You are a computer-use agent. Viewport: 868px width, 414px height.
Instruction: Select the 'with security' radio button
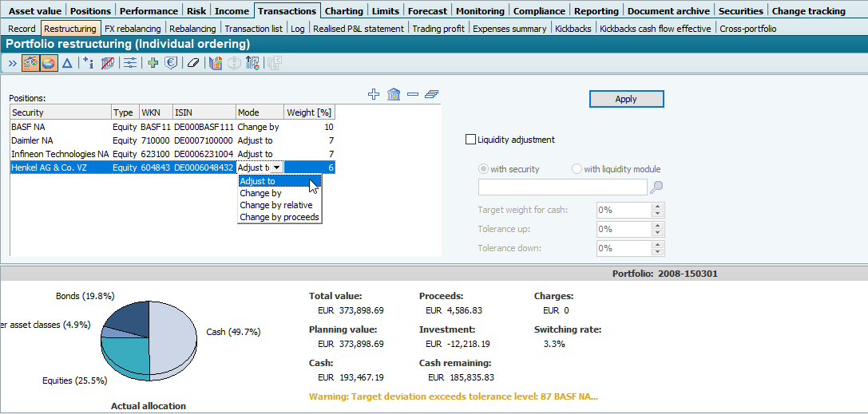[x=483, y=169]
